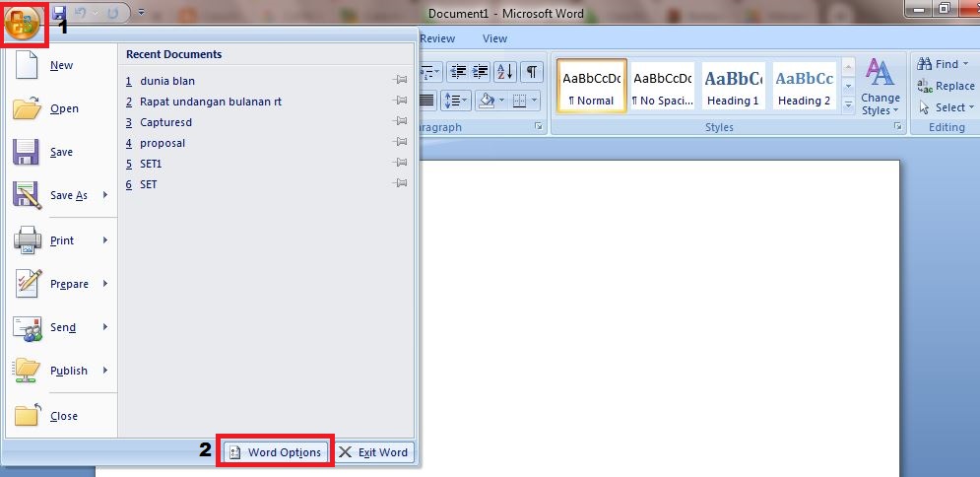The image size is (980, 477).
Task: Apply the Normal style
Action: point(591,86)
